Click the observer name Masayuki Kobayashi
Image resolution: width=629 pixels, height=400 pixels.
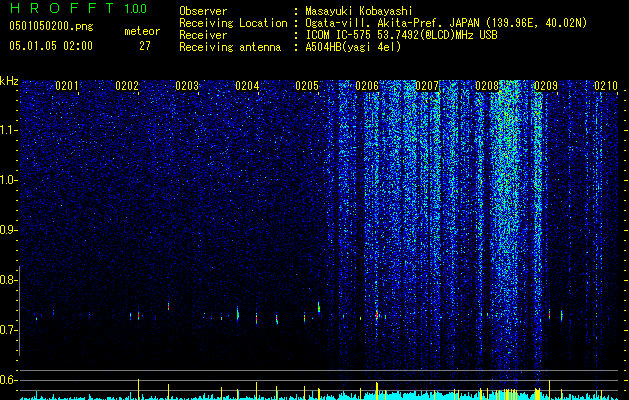[x=358, y=11]
